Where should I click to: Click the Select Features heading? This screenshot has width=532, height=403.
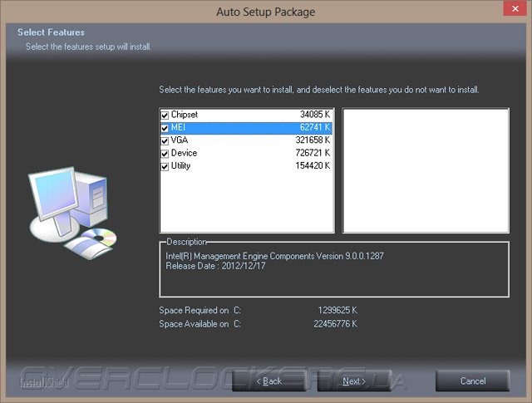[52, 32]
